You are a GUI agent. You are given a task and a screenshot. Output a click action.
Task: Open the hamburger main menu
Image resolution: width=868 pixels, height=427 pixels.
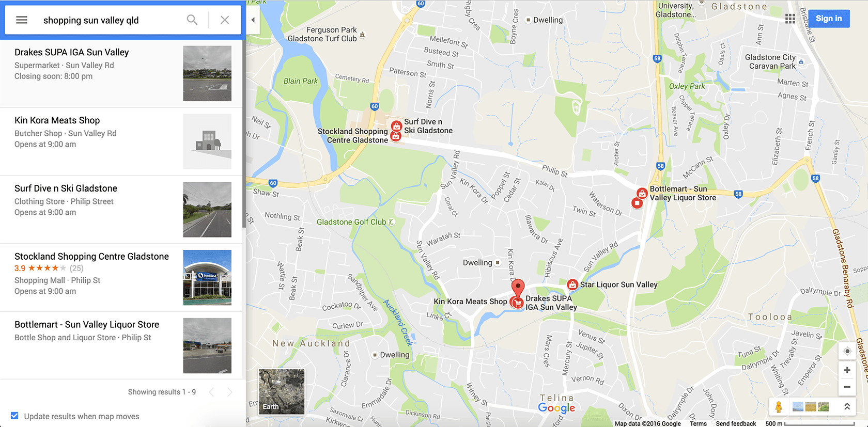22,20
